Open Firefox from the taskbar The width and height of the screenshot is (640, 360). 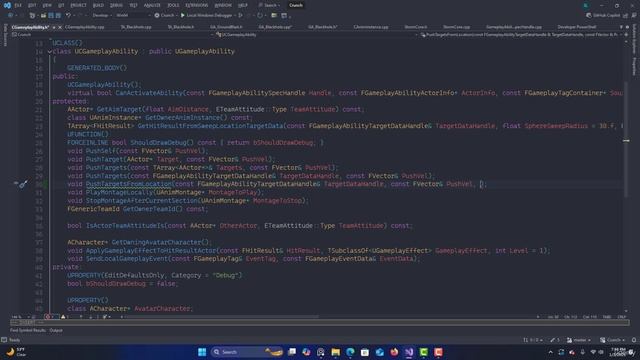tap(394, 352)
